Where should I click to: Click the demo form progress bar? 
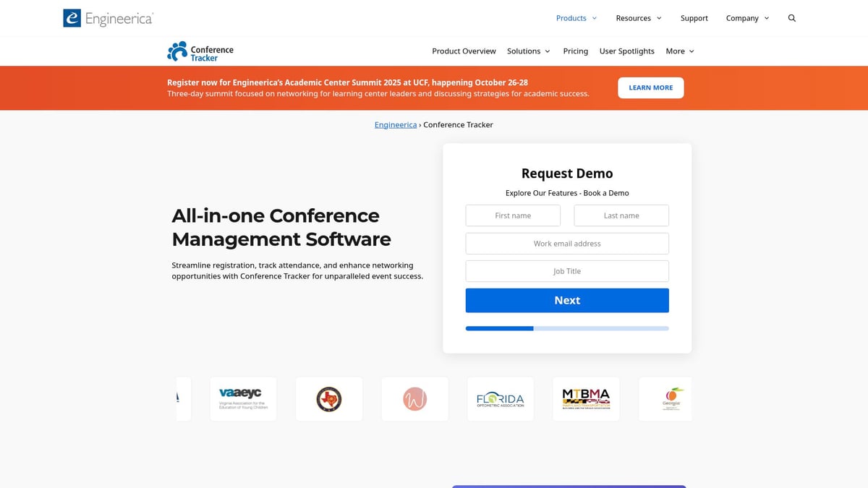click(x=566, y=328)
